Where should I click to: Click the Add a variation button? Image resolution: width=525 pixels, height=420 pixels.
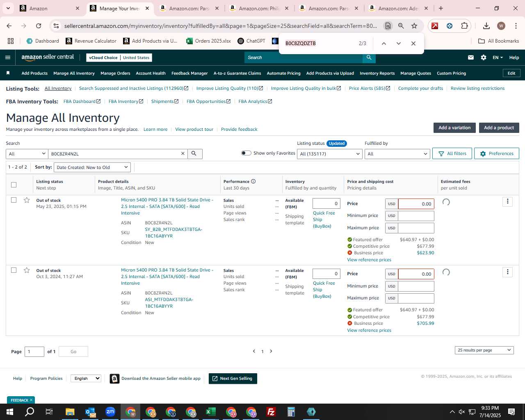coord(454,128)
